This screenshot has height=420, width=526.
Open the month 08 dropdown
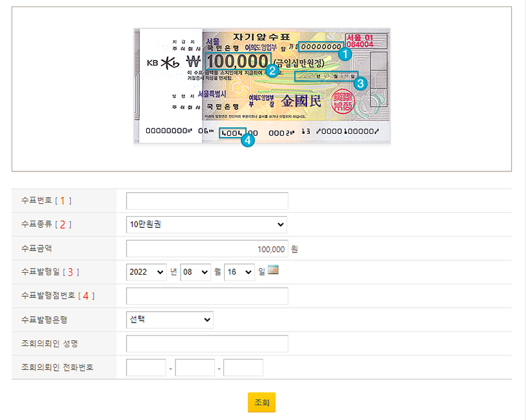195,272
